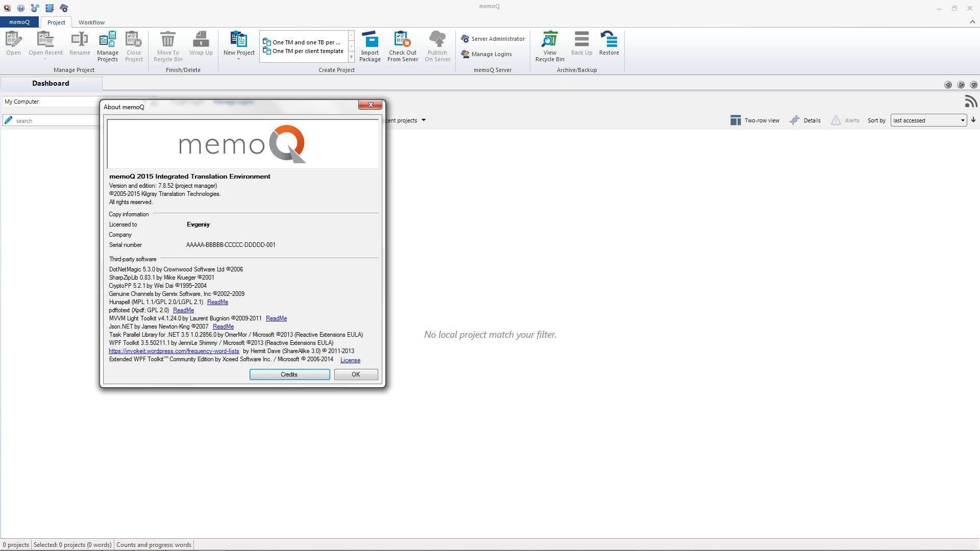The height and width of the screenshot is (551, 980).
Task: Open the pdftotext ReadMe link
Action: [183, 310]
